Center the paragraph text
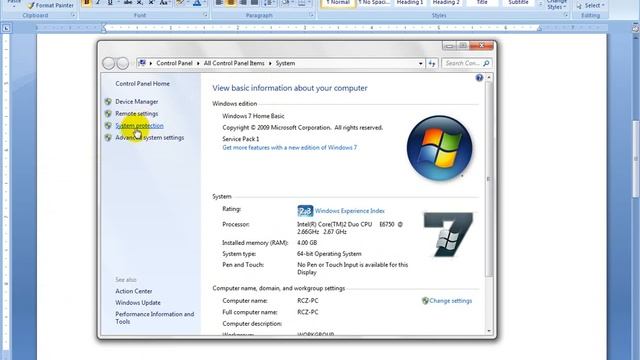This screenshot has width=640, height=360. pyautogui.click(x=231, y=3)
